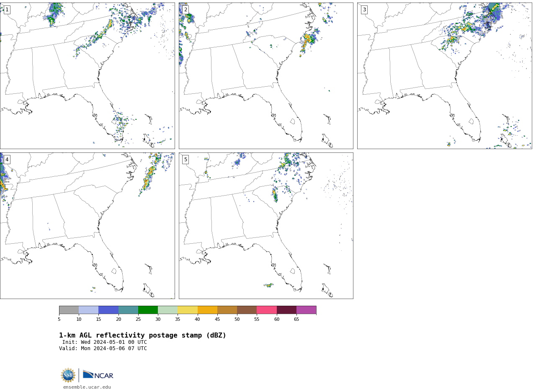Click the pink 55-60 dBZ swatch
The height and width of the screenshot is (392, 536).
pyautogui.click(x=267, y=310)
